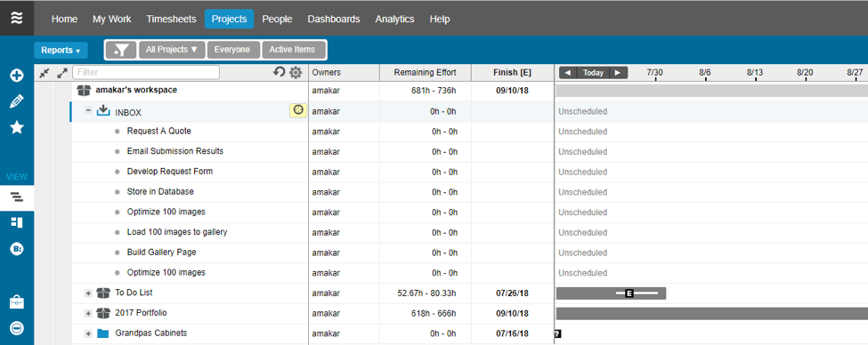
Task: Click the milestone marker on Grandpas Cabinets row
Action: coord(557,333)
